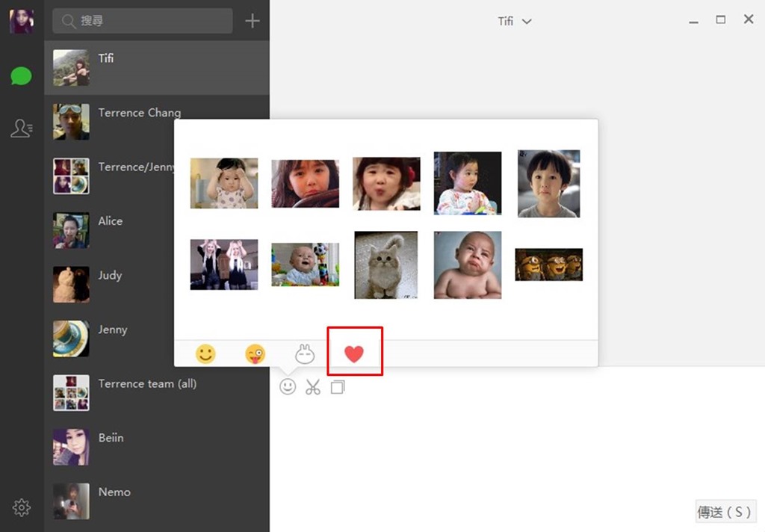This screenshot has height=532, width=765.
Task: Click the scissors screenshot icon
Action: click(312, 387)
